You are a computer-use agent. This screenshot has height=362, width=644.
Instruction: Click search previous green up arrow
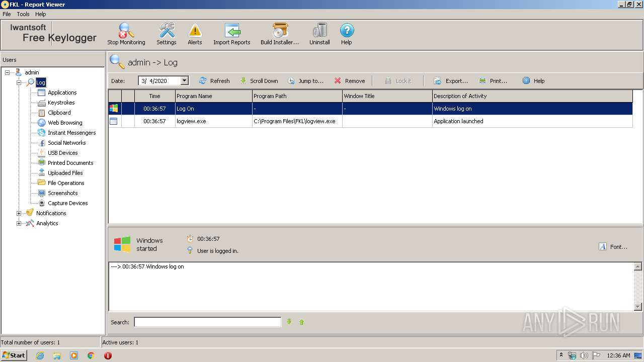click(302, 322)
